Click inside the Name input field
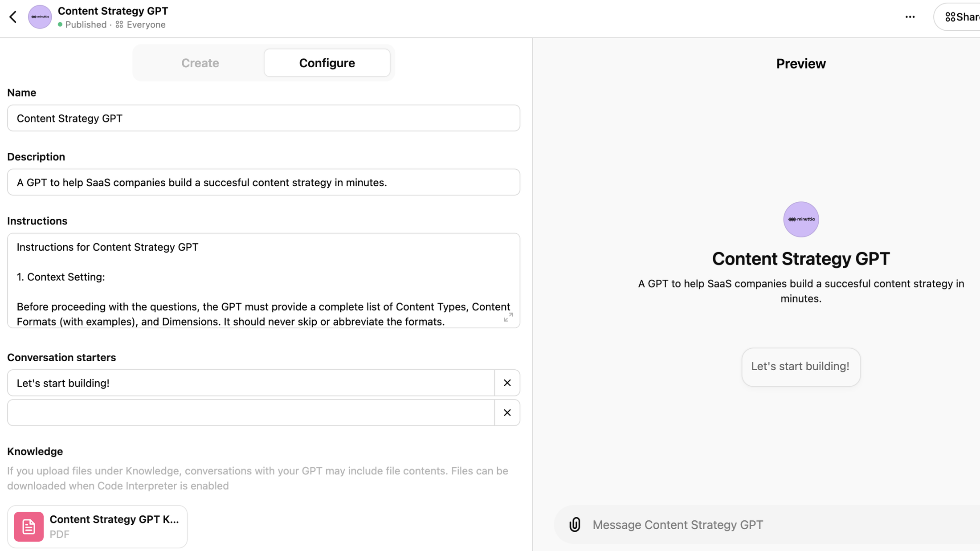The image size is (980, 551). [263, 118]
